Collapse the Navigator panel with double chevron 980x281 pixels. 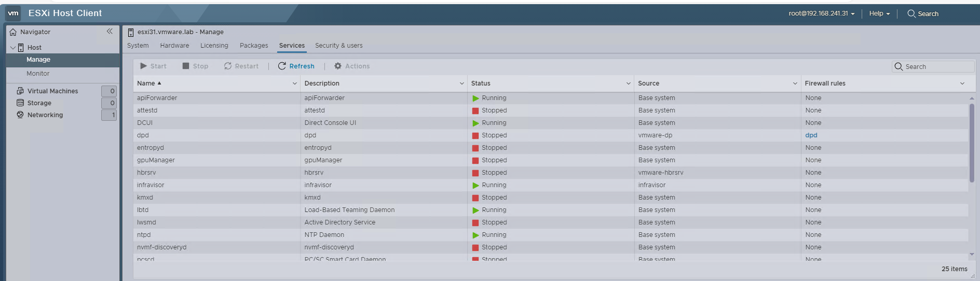[110, 32]
